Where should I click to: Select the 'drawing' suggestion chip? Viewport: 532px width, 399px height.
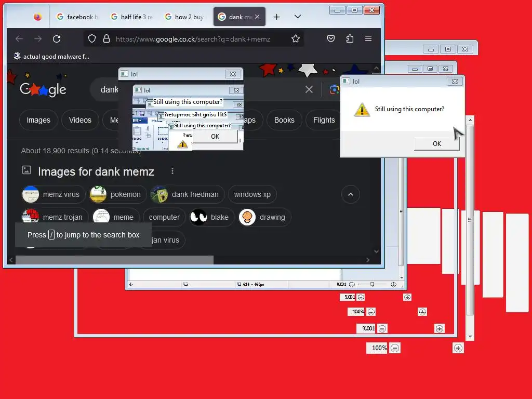264,217
